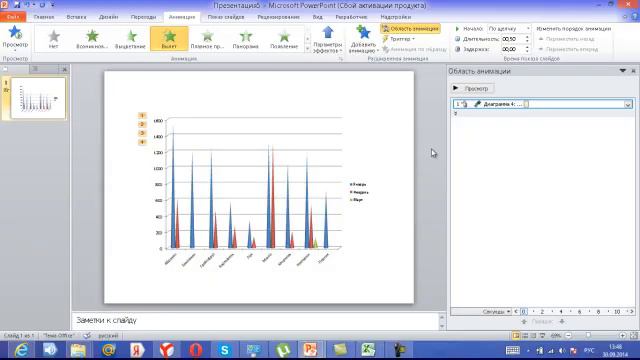Click animation tag 4 beside the chart

[142, 142]
